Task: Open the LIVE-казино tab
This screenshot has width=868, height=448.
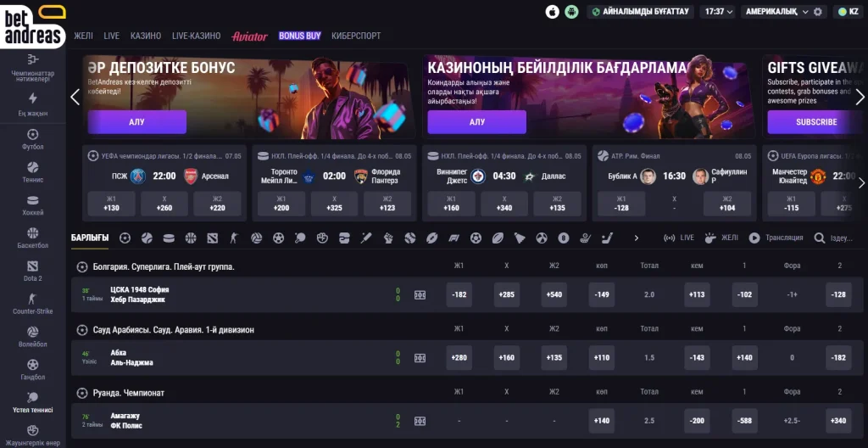Action: 197,36
